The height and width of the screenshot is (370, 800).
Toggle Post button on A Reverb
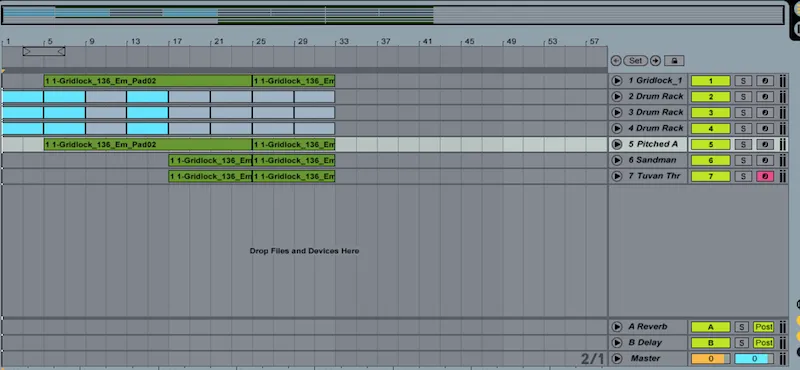[x=764, y=327]
